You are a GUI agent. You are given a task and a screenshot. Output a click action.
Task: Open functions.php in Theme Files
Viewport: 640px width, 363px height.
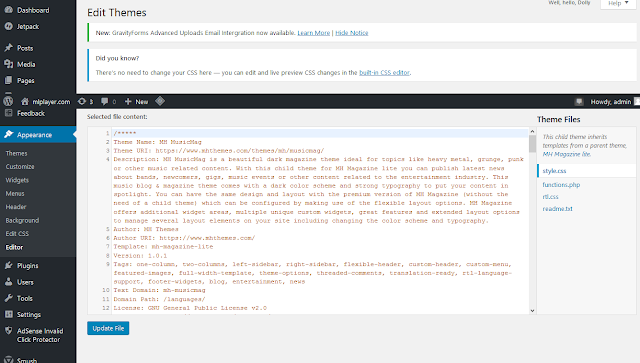coord(561,185)
